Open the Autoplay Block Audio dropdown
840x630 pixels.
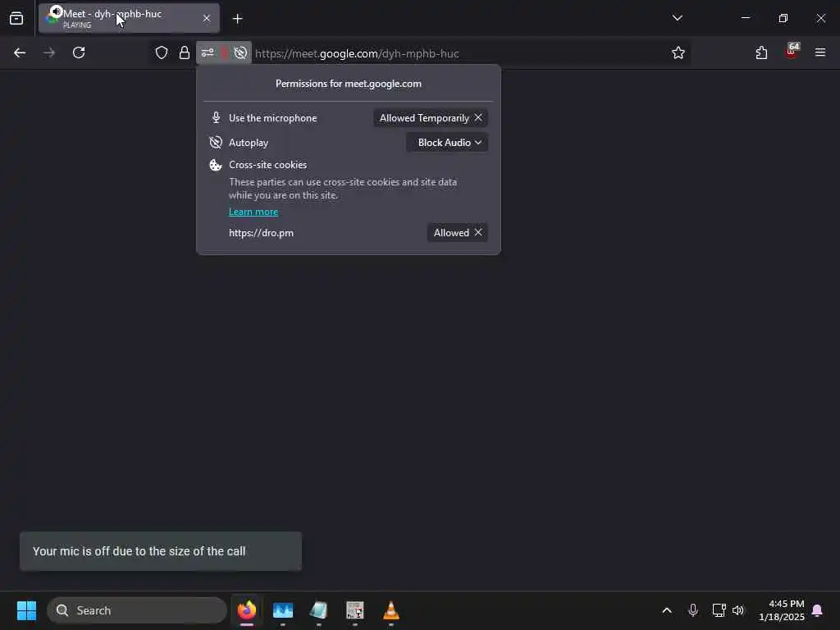tap(447, 143)
